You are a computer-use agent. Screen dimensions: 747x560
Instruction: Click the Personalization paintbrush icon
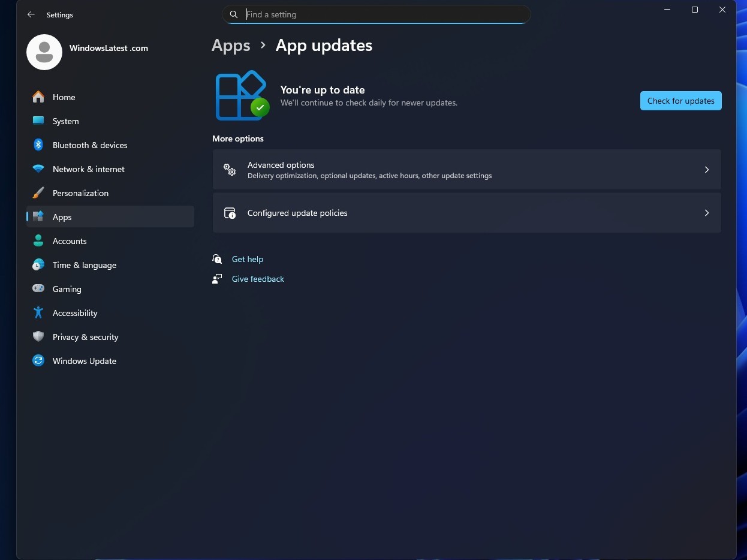pos(38,193)
